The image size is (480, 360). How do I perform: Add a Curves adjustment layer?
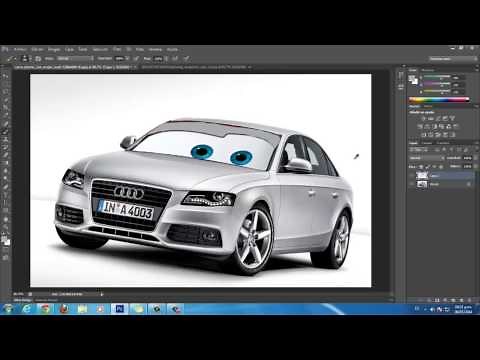click(x=438, y=118)
